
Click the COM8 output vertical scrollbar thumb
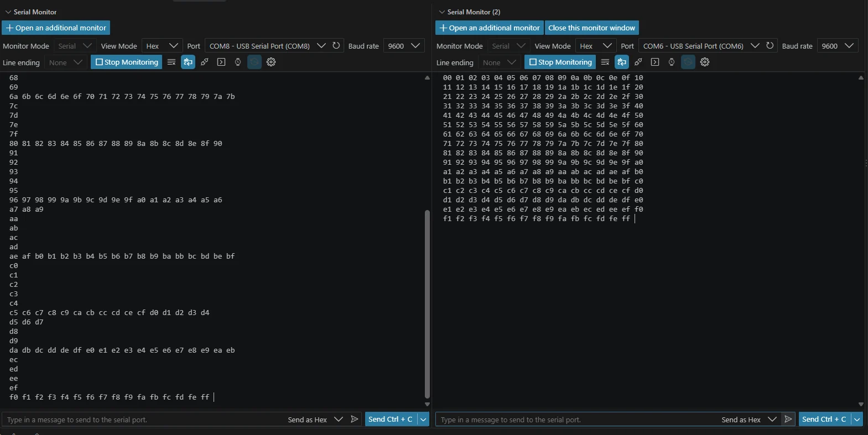[427, 304]
